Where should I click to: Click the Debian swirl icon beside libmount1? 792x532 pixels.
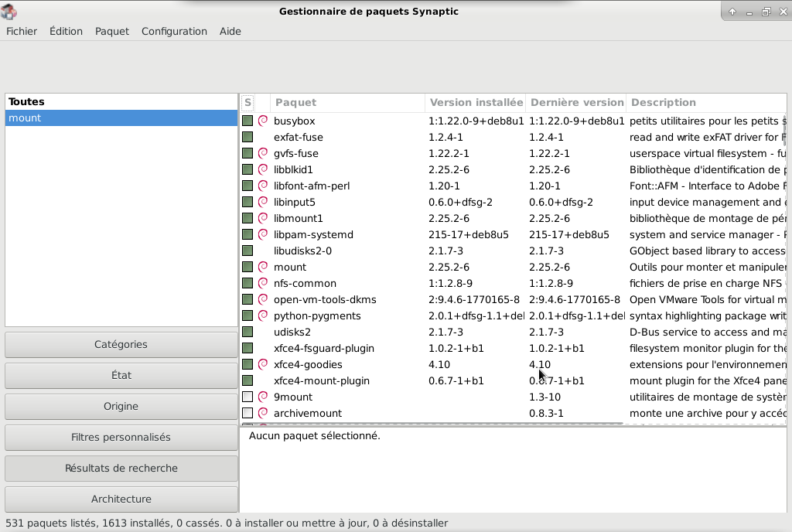coord(263,218)
